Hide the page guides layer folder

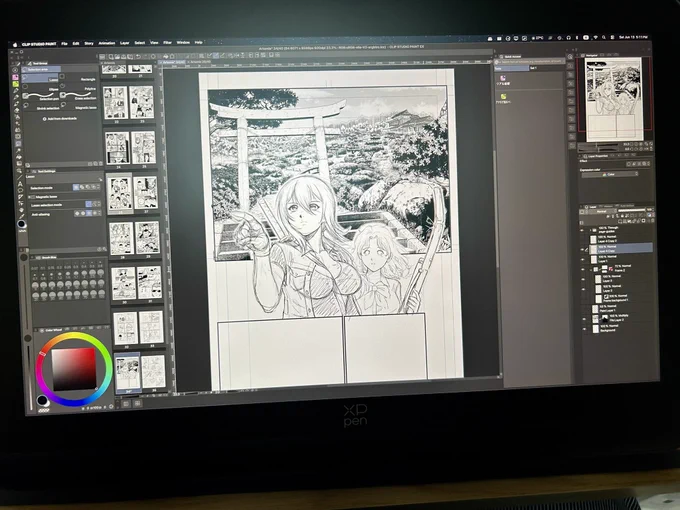[582, 230]
